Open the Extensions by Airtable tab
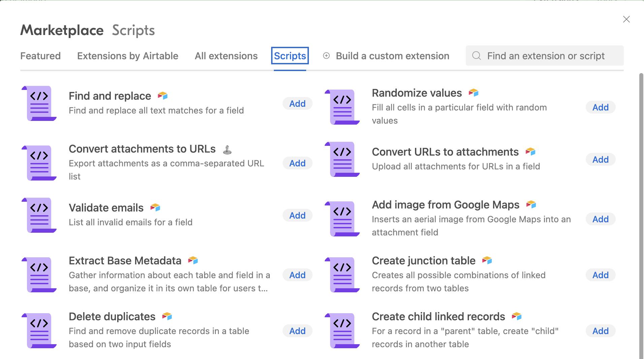Viewport: 644px width, 359px height. point(128,56)
